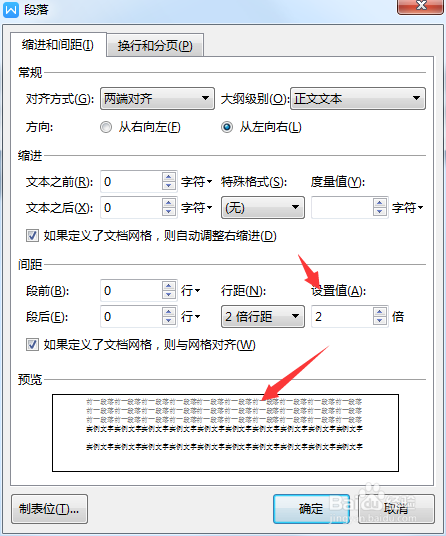Screen dimensions: 446x536
Task: Click the 设置值 input field showing 2
Action: coord(342,317)
